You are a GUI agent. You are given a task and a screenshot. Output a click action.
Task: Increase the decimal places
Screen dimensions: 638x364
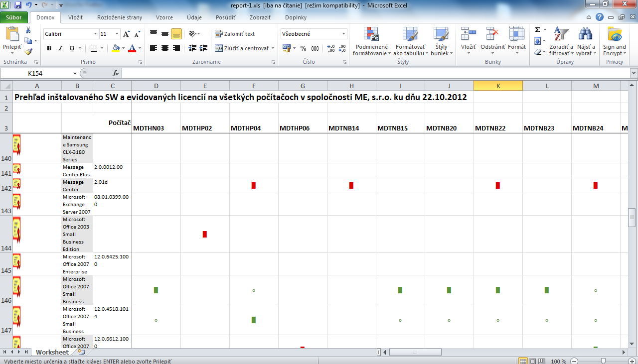coord(330,48)
